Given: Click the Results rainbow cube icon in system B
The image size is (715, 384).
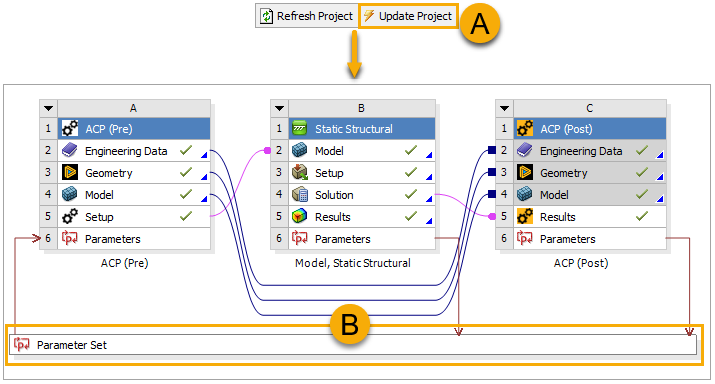Looking at the screenshot, I should [300, 216].
